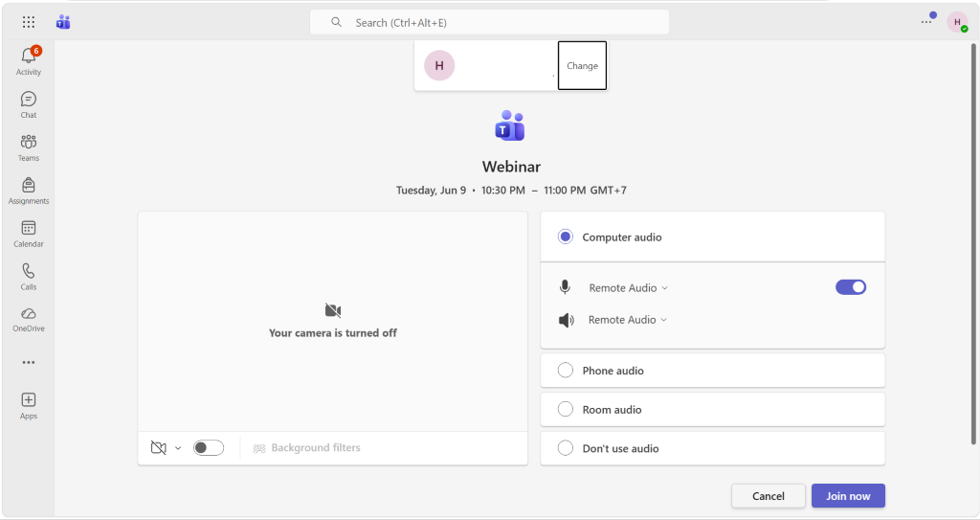Open the app launcher grid icon
This screenshot has height=520, width=980.
pos(29,23)
